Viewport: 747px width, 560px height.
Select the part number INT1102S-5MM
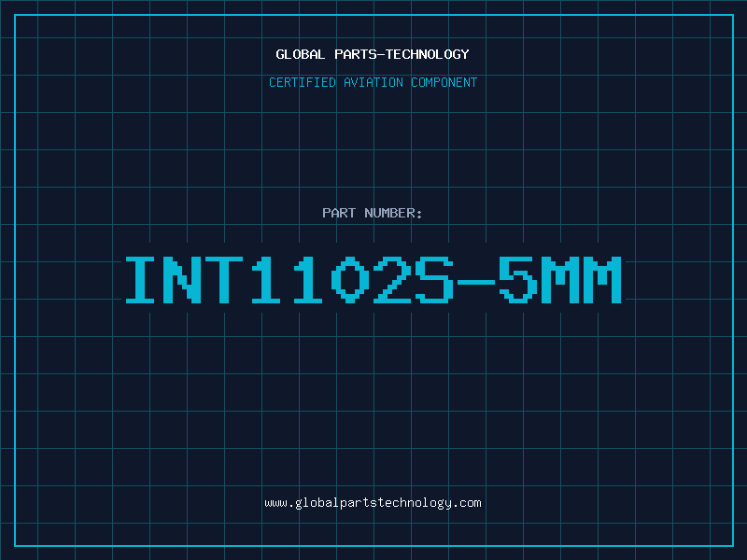pyautogui.click(x=373, y=280)
